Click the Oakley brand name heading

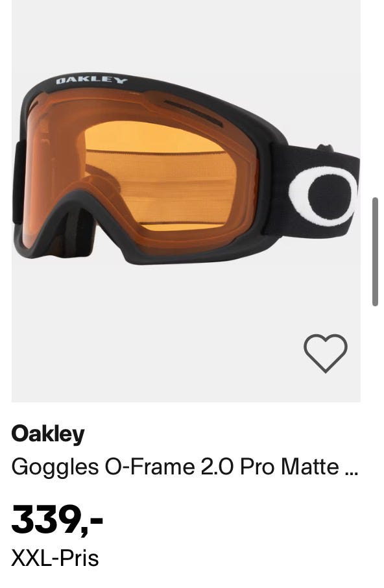coord(48,435)
